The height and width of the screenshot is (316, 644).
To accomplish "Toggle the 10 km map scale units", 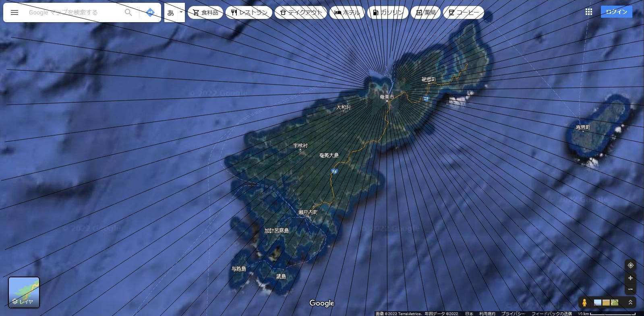I will [x=607, y=314].
